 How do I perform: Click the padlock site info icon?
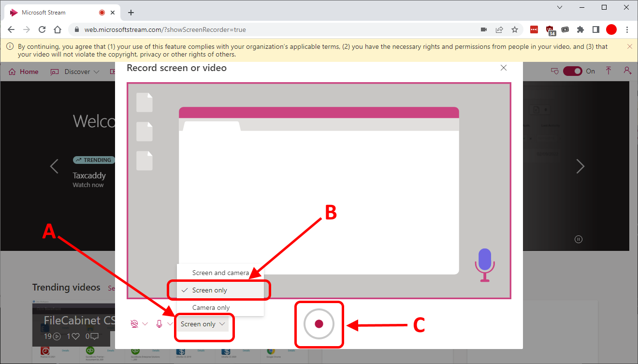pyautogui.click(x=77, y=29)
